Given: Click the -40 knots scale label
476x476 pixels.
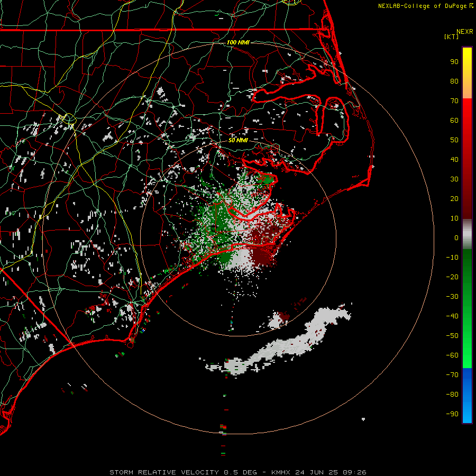Looking at the screenshot, I should (x=452, y=316).
